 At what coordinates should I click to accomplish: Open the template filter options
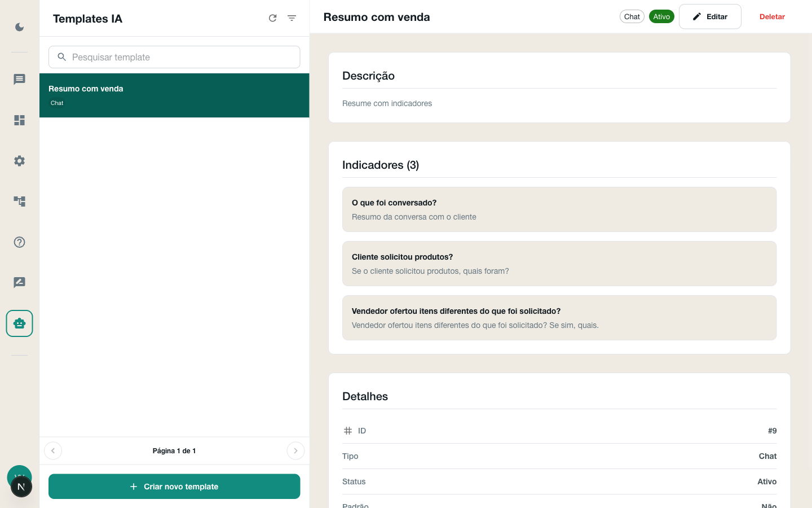point(292,18)
